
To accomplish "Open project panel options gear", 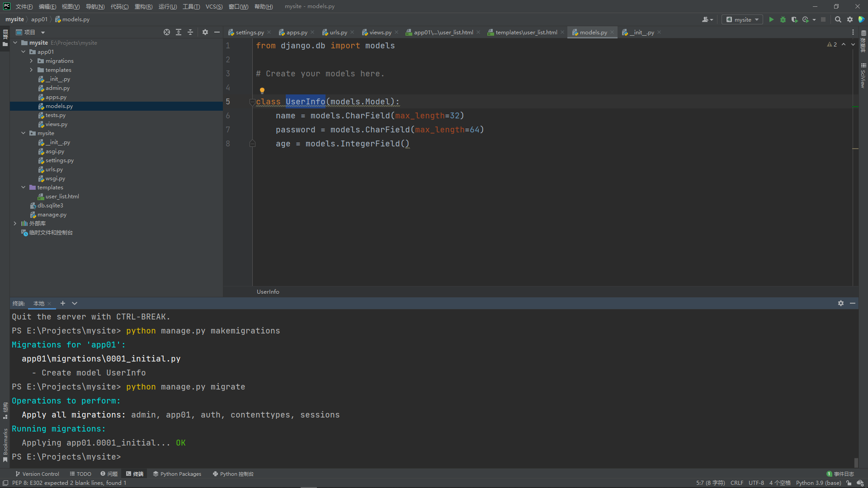I will click(205, 32).
